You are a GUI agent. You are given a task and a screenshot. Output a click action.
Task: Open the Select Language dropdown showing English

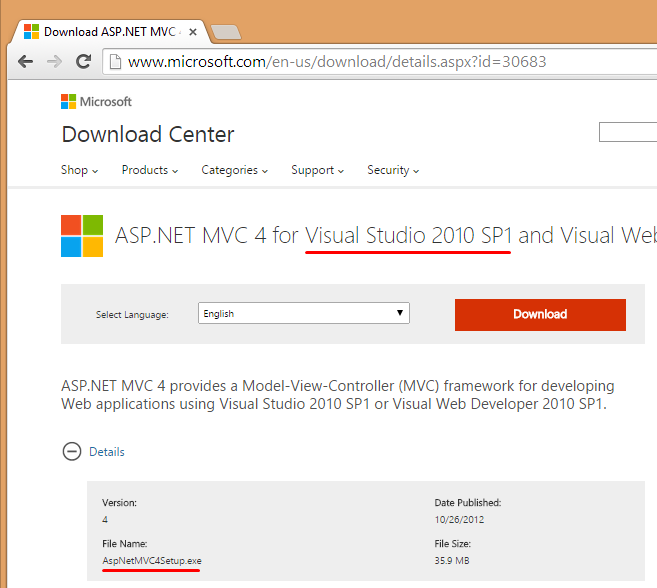click(304, 313)
